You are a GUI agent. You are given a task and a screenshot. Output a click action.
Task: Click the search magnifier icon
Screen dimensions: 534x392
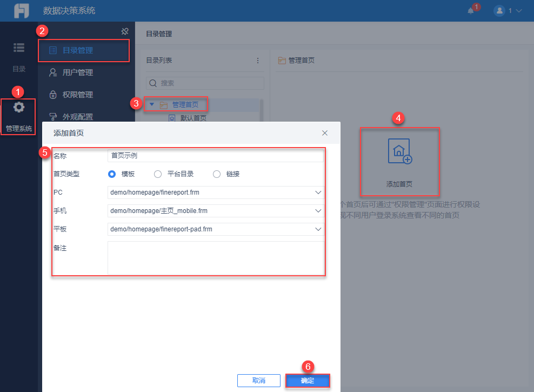click(x=153, y=83)
